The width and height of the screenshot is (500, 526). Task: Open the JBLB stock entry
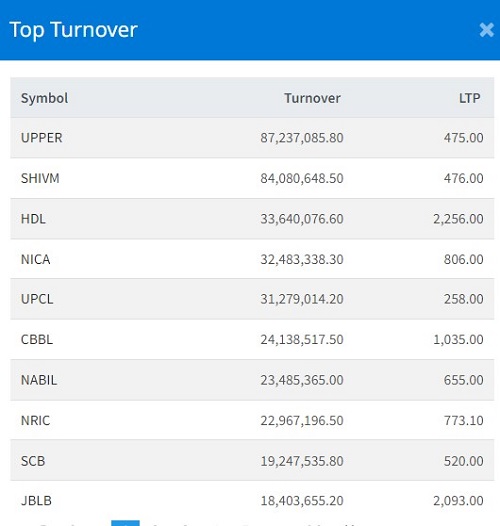36,501
